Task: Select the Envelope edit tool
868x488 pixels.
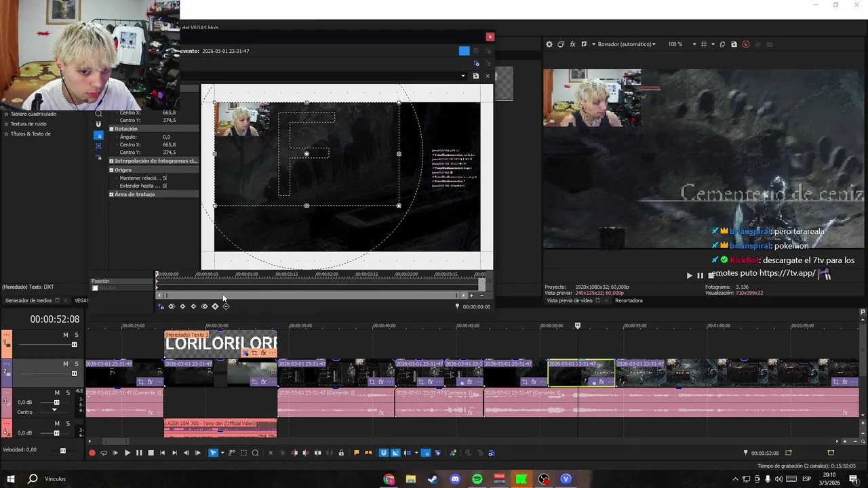Action: click(x=232, y=453)
